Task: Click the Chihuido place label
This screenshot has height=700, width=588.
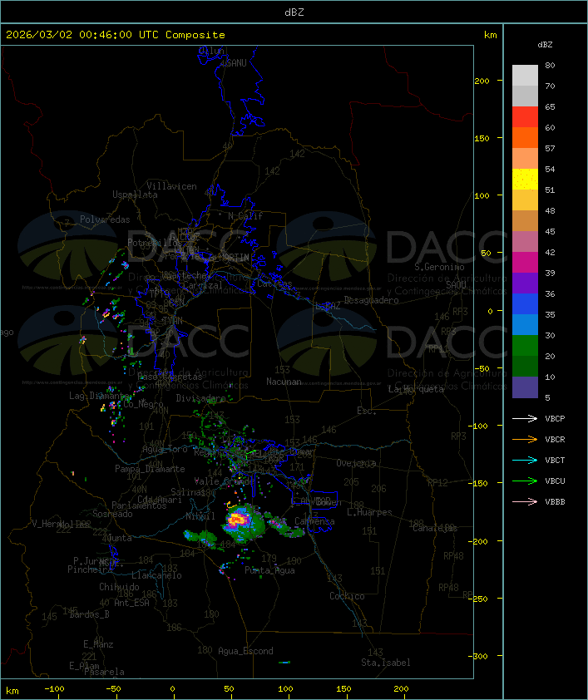Action: [x=119, y=587]
